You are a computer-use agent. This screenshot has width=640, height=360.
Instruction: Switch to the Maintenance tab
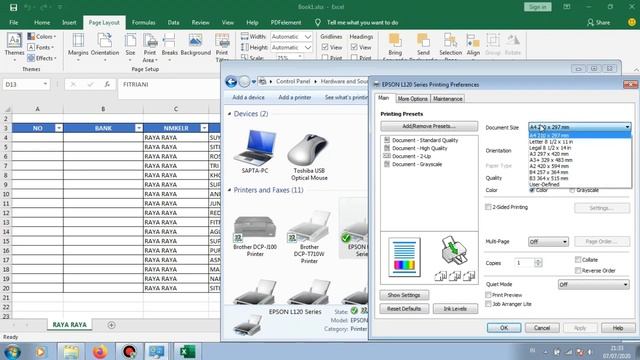[448, 99]
